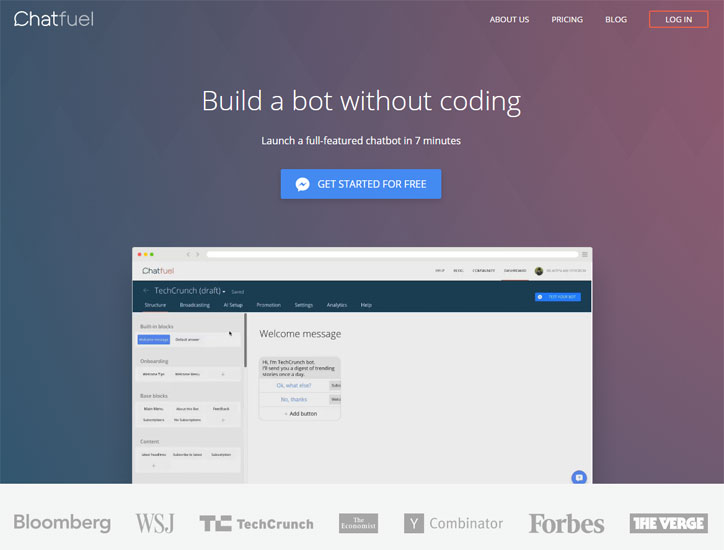This screenshot has width=724, height=550.
Task: Click the TechCrunch logo
Action: click(256, 524)
